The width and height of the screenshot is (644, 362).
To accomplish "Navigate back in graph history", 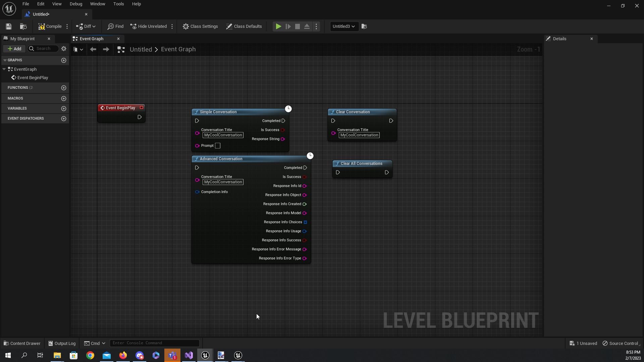I will click(93, 50).
